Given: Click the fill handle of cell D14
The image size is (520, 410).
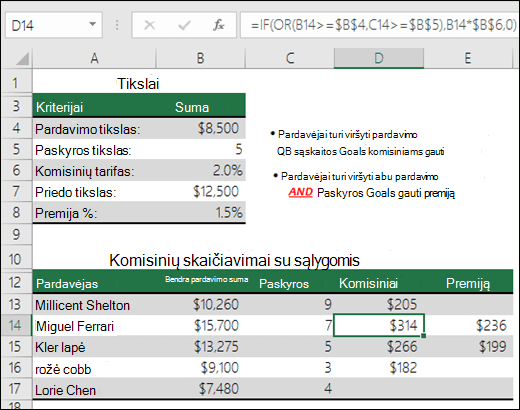Looking at the screenshot, I should [x=423, y=336].
